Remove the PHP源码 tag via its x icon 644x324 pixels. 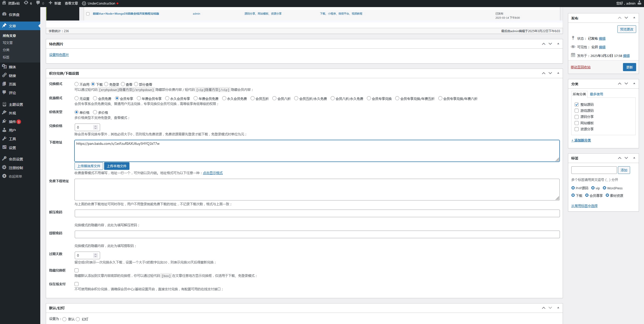573,188
